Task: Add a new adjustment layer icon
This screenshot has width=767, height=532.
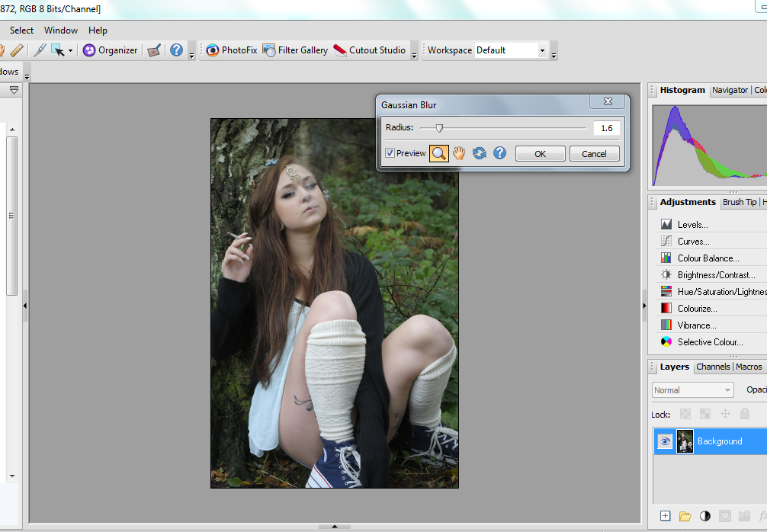Action: (x=705, y=516)
